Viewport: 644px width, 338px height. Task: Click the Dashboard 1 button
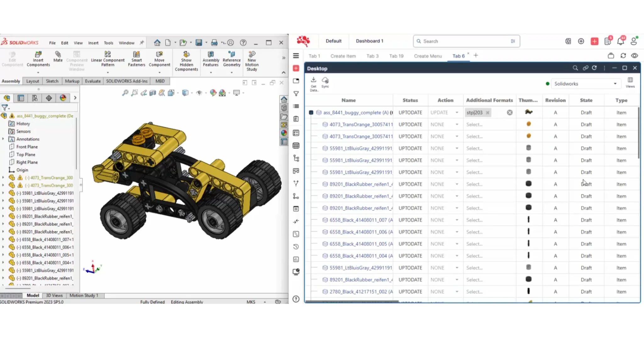369,41
